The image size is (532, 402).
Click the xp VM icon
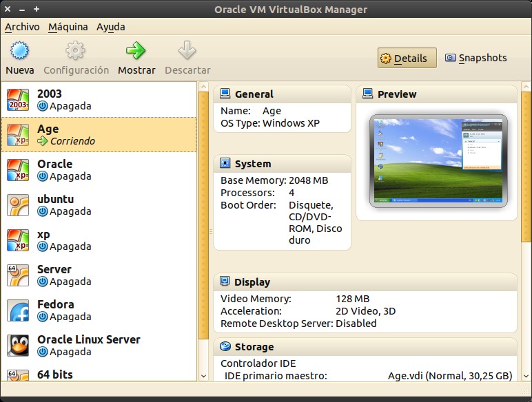pyautogui.click(x=18, y=240)
